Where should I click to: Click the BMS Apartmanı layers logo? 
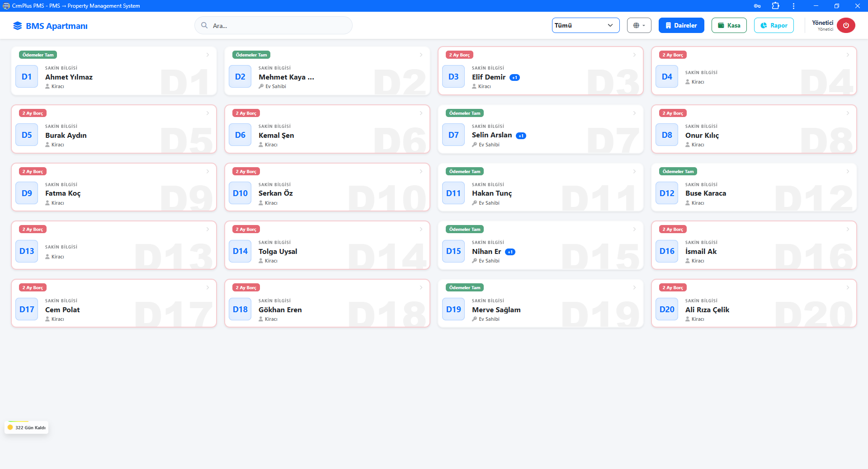click(x=17, y=26)
